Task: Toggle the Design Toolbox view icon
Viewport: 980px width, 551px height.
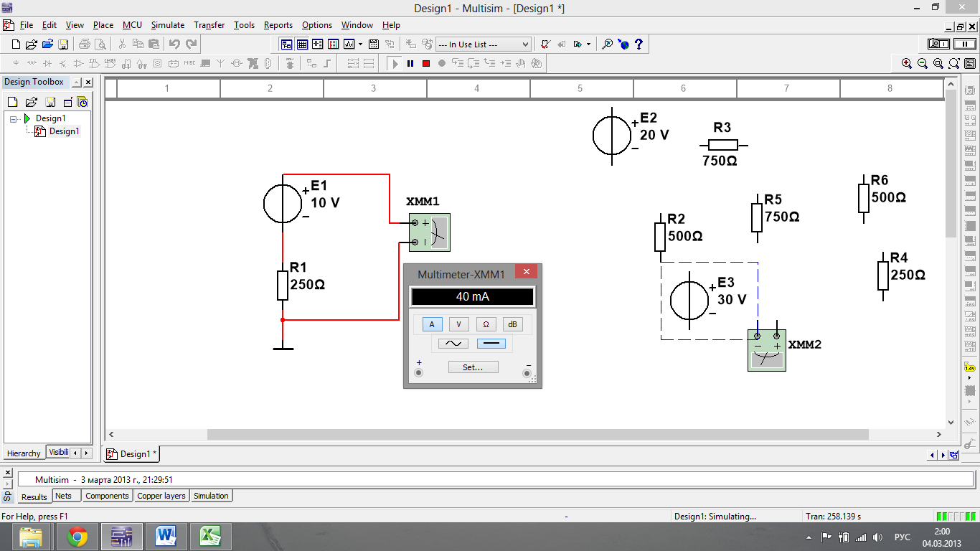Action: pos(286,44)
